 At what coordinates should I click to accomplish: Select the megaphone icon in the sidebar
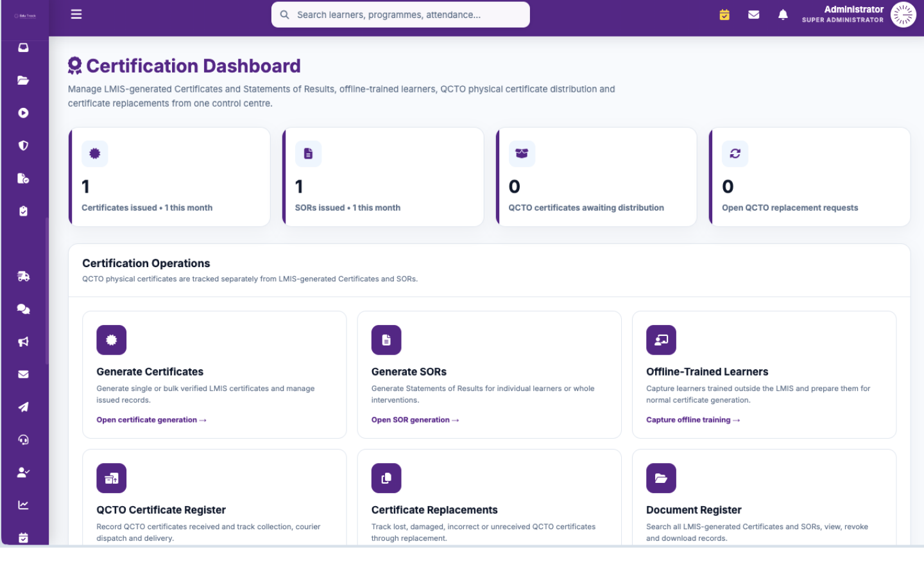click(x=24, y=342)
